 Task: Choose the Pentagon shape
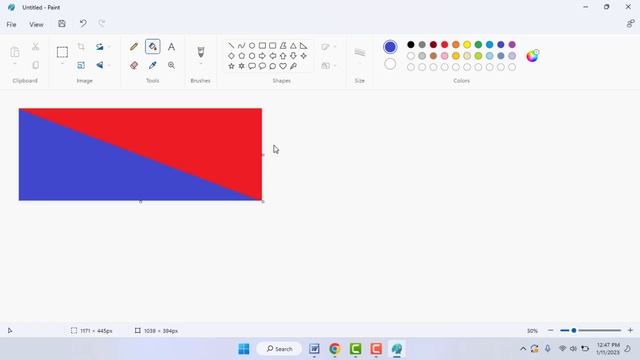pos(241,56)
